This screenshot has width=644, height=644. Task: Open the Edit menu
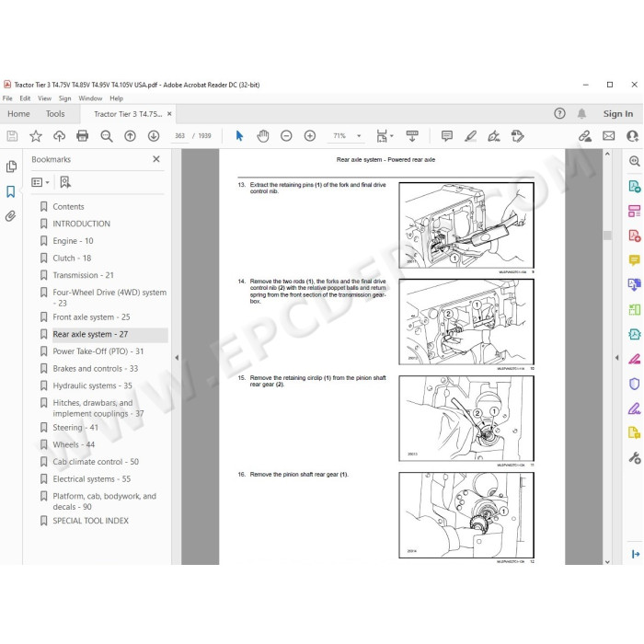(x=25, y=98)
